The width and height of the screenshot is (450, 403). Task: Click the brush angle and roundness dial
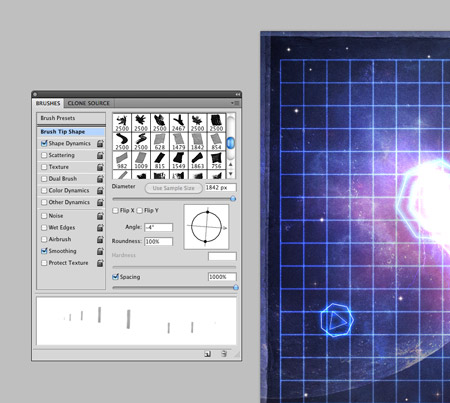click(206, 227)
